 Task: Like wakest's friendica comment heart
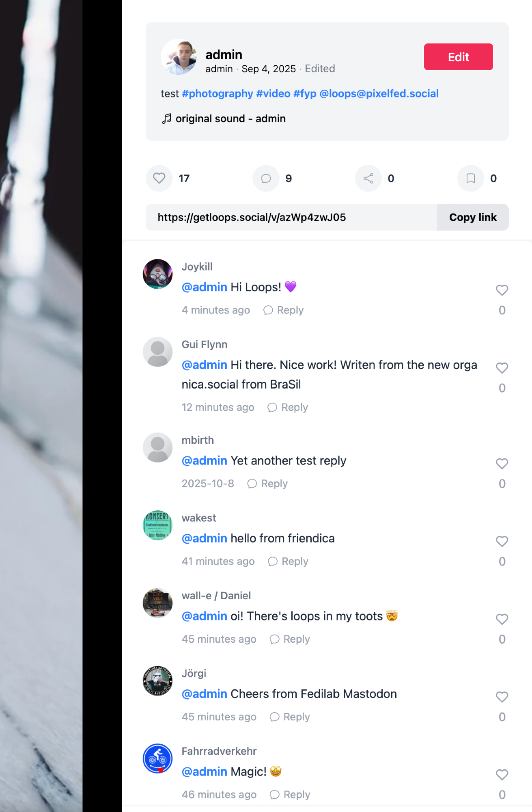(x=502, y=541)
